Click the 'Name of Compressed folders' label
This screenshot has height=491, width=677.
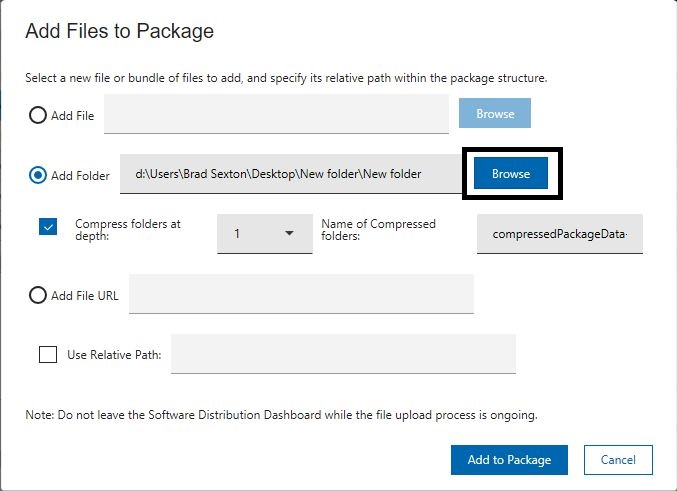(x=378, y=232)
